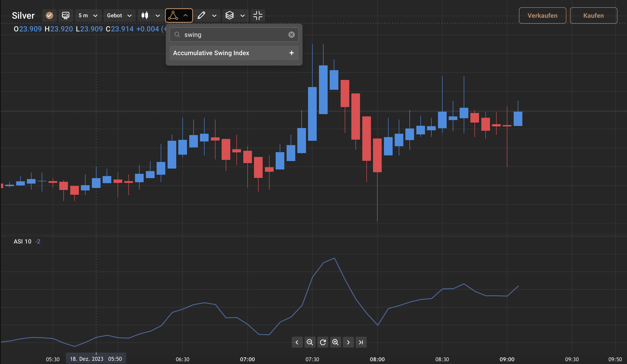627x364 pixels.
Task: Click the 07:30 time axis label
Action: click(x=312, y=359)
